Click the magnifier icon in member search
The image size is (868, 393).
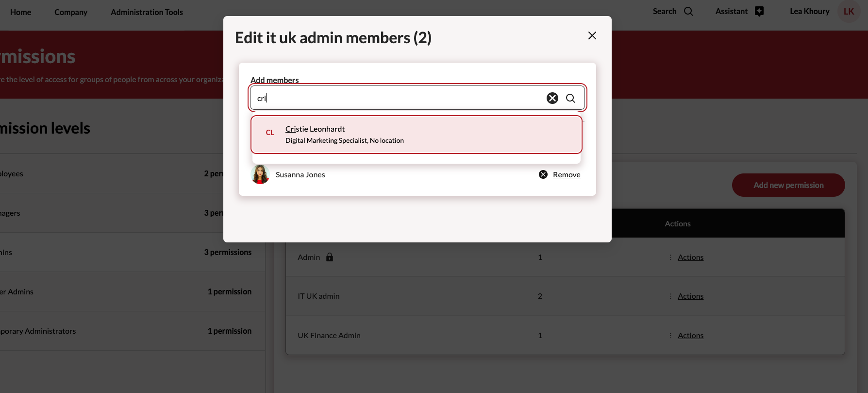pos(570,98)
